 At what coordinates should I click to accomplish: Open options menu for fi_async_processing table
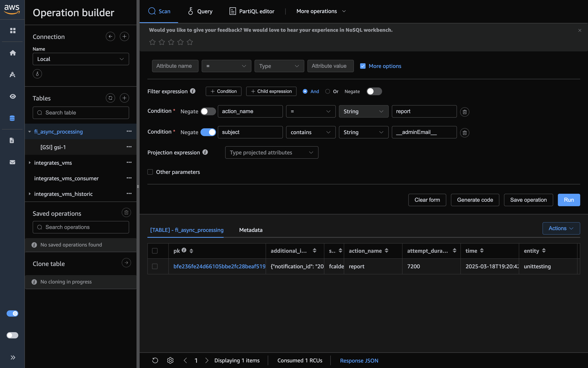click(129, 131)
